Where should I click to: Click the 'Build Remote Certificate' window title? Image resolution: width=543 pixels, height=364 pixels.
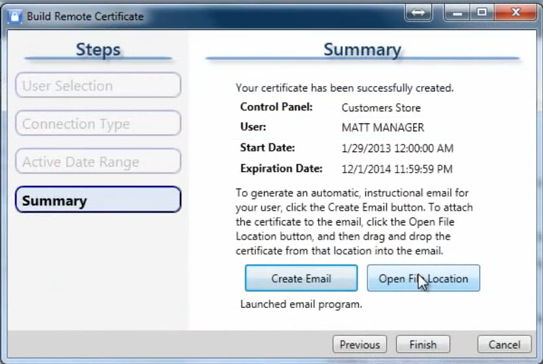(x=85, y=16)
